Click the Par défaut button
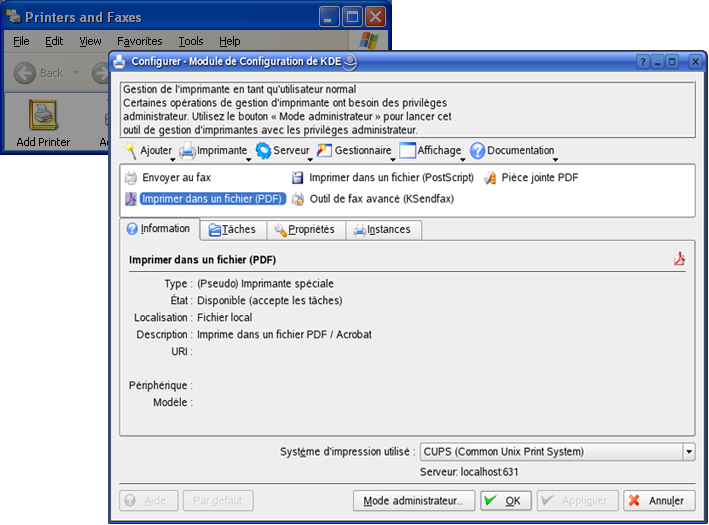The height and width of the screenshot is (525, 709). (218, 501)
